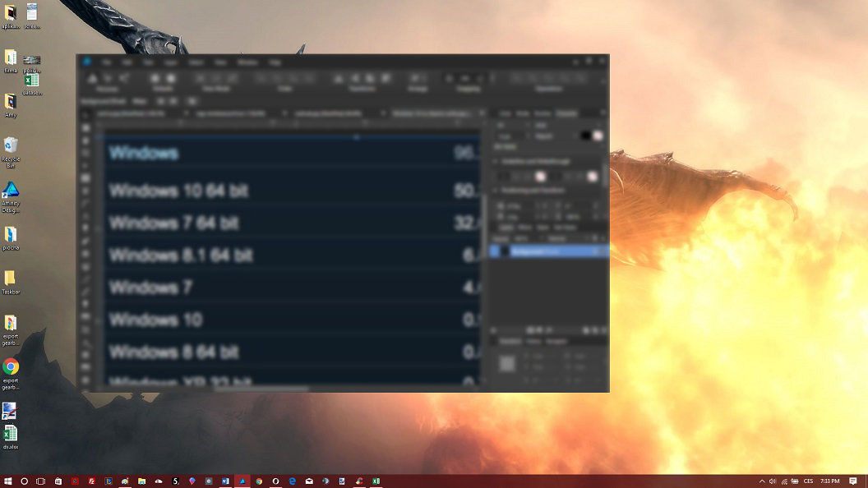Click the Windows Start button
This screenshot has width=868, height=488.
tap(7, 481)
